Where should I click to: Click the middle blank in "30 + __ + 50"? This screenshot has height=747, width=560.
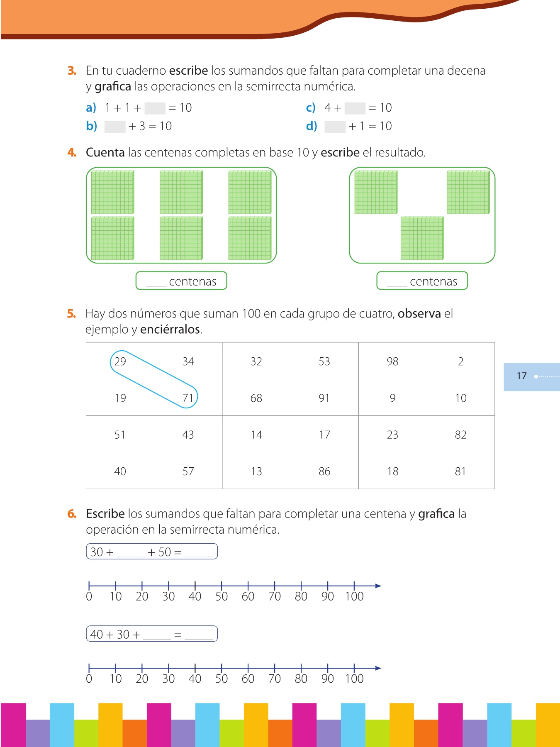click(131, 553)
